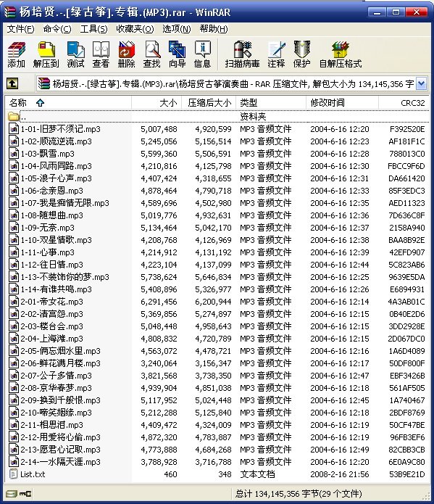Click the 注释 (Comment) toolbar icon

(x=277, y=50)
